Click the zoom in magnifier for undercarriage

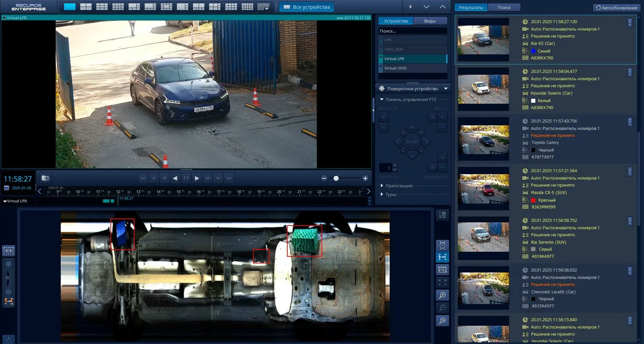click(442, 296)
